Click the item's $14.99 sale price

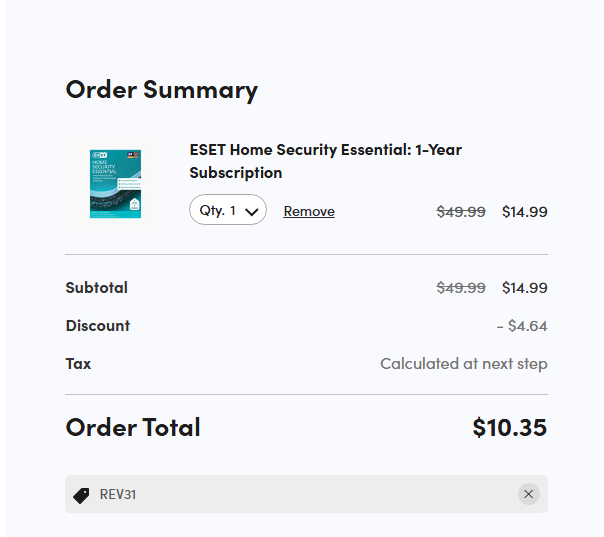point(524,211)
